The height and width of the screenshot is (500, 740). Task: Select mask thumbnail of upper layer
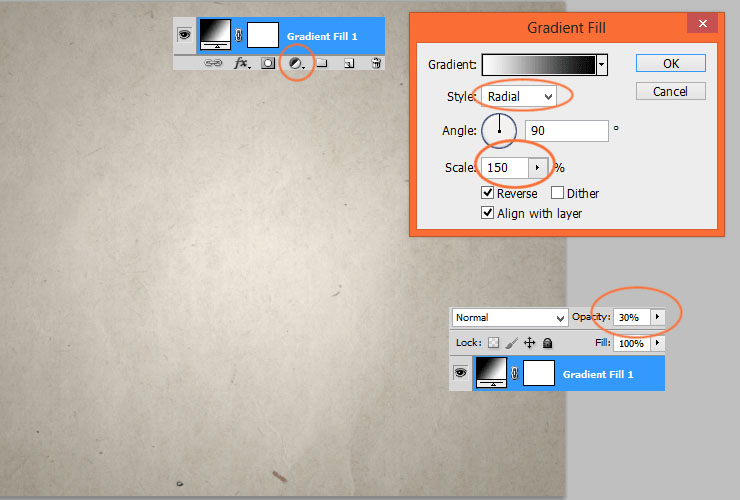point(262,35)
